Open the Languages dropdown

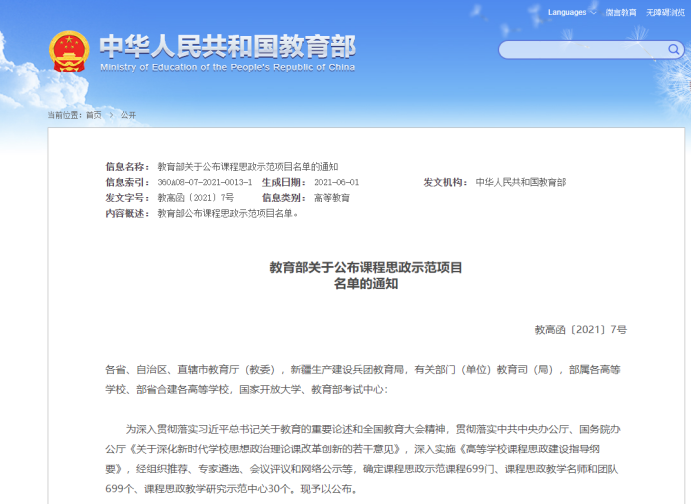(566, 12)
